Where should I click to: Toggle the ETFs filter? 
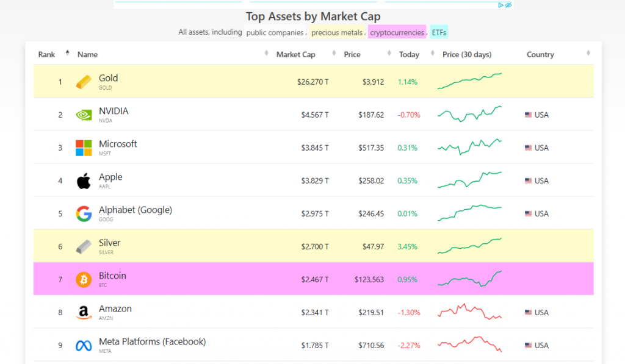438,32
